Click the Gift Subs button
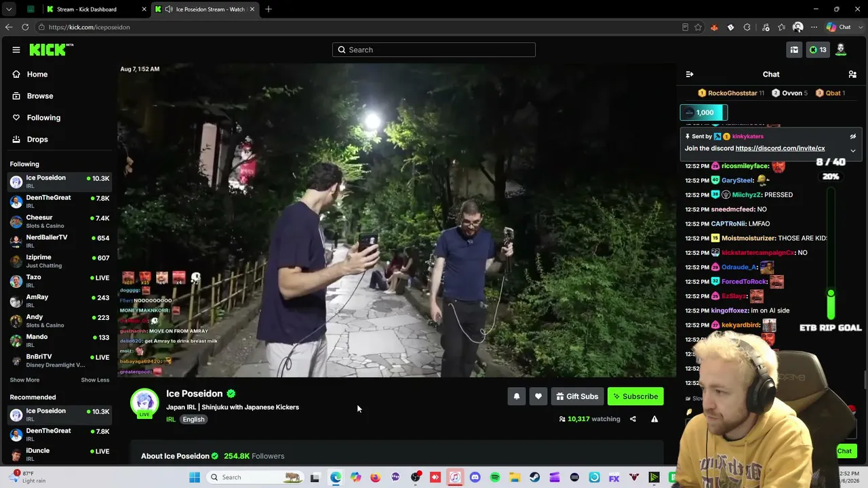Image resolution: width=868 pixels, height=488 pixels. [x=577, y=396]
